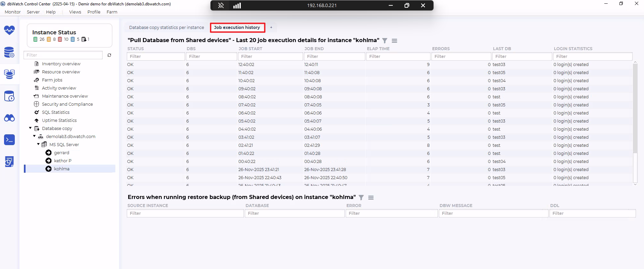Select the gerrard instance in tree
The width and height of the screenshot is (644, 269).
click(62, 153)
